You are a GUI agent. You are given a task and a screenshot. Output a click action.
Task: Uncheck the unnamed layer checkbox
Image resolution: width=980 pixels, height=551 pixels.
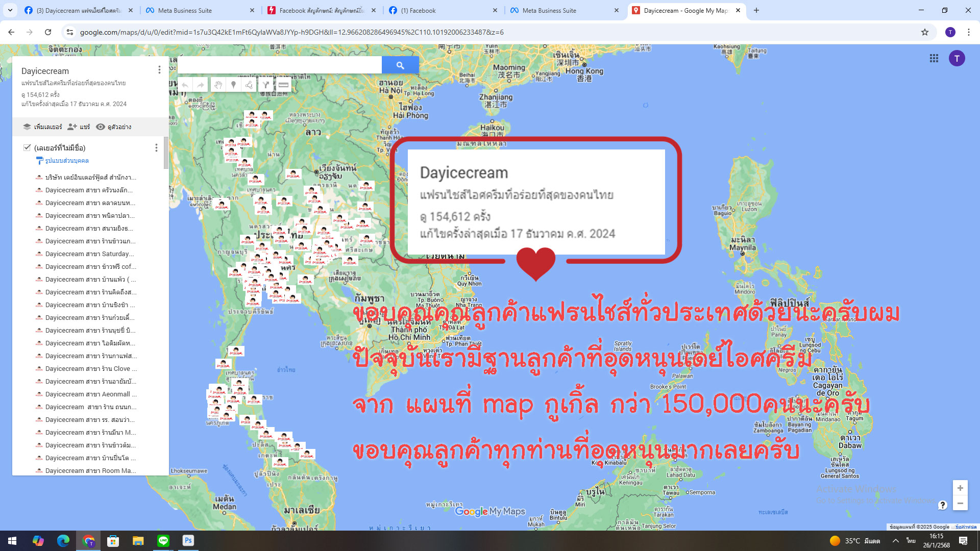pyautogui.click(x=27, y=147)
